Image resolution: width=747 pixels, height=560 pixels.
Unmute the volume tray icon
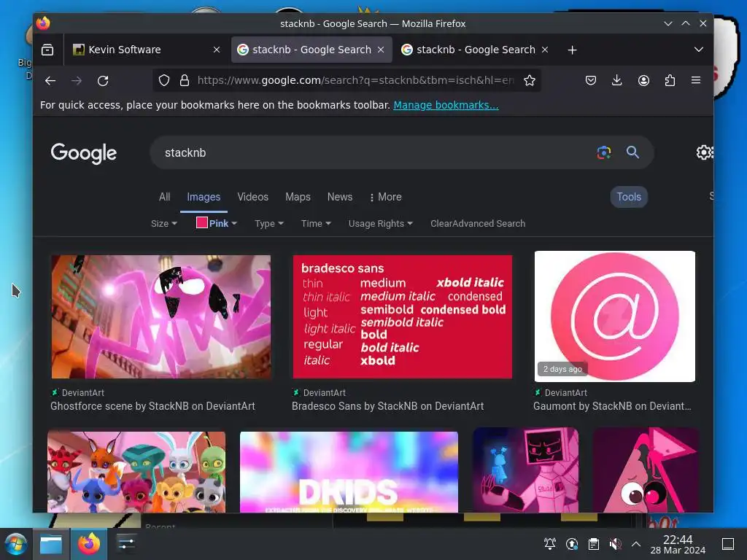click(616, 544)
